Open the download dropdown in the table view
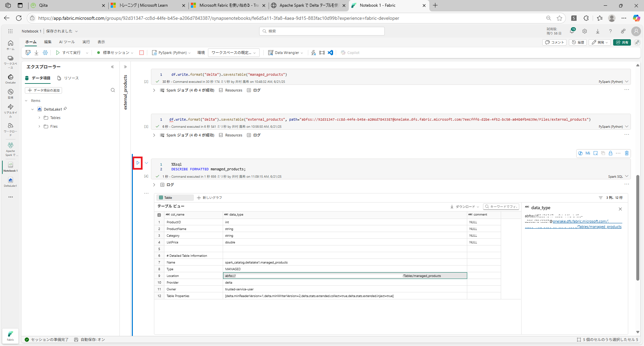 tap(465, 207)
